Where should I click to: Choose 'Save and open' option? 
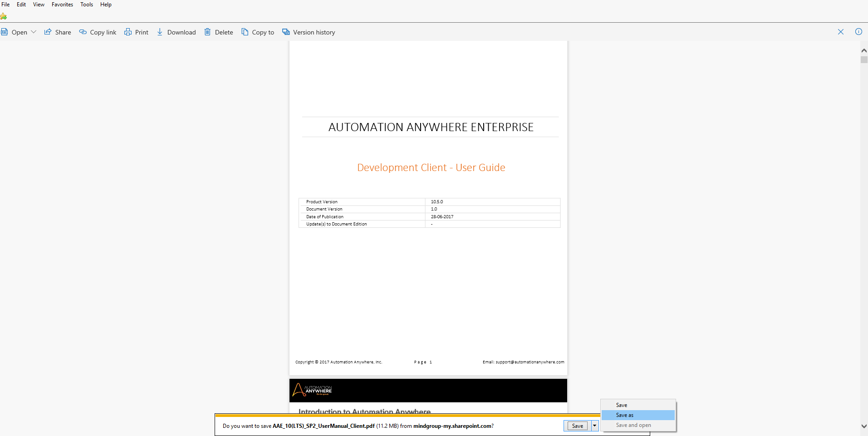(633, 425)
